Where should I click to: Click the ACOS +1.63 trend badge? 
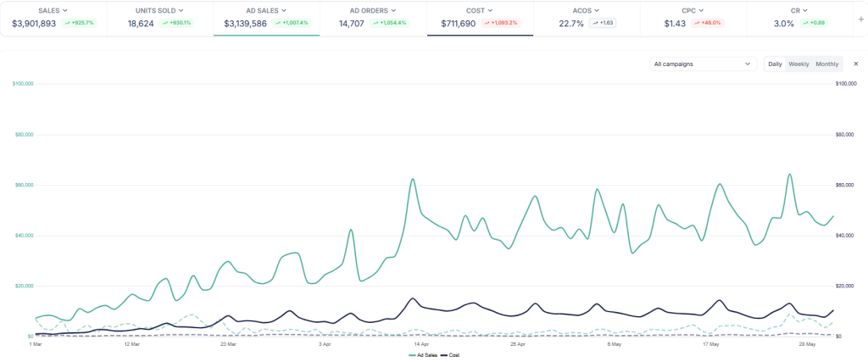click(x=602, y=24)
